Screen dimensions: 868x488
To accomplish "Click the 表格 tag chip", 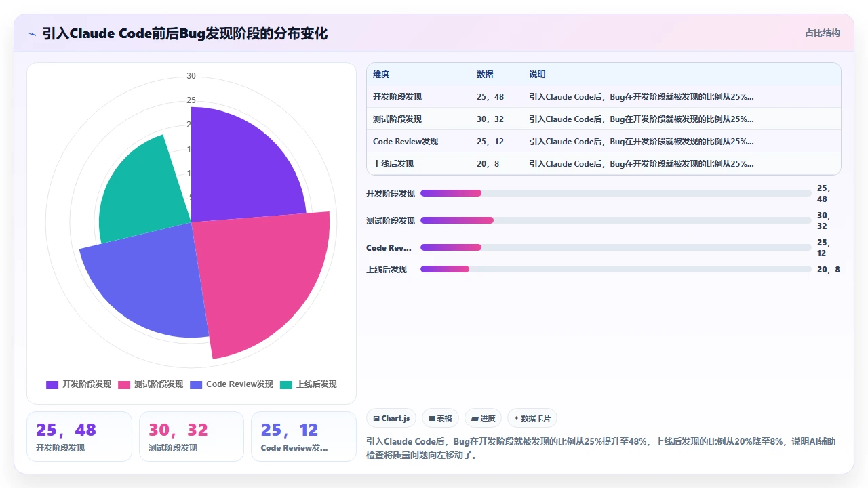I will tap(441, 418).
